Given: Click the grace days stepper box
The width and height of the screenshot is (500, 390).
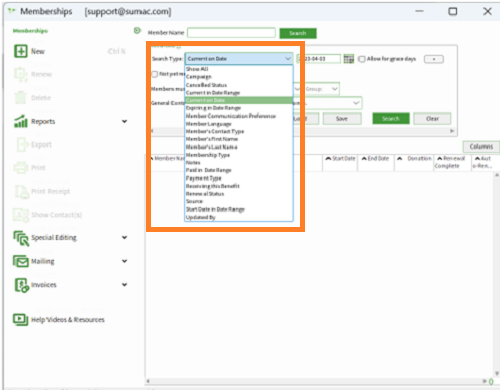Looking at the screenshot, I should 434,59.
